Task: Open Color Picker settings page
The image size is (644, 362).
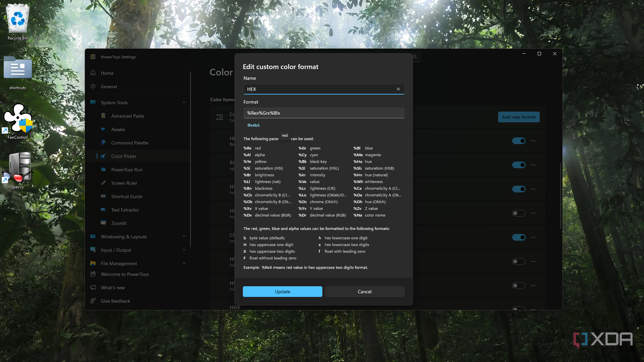Action: click(138, 156)
